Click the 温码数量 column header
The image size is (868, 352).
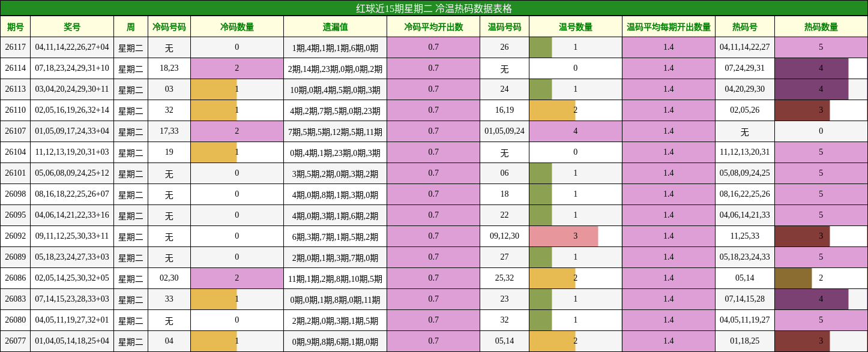[x=576, y=27]
